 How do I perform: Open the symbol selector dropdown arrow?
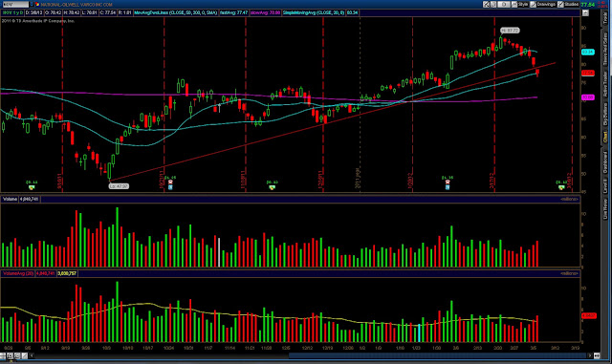[32, 4]
